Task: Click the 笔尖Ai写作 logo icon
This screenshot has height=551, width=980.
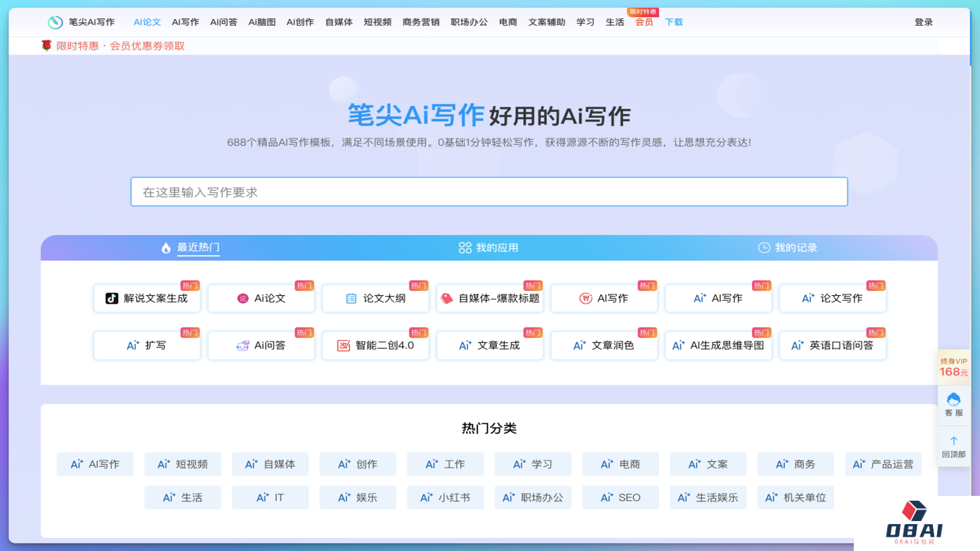Action: click(x=55, y=22)
